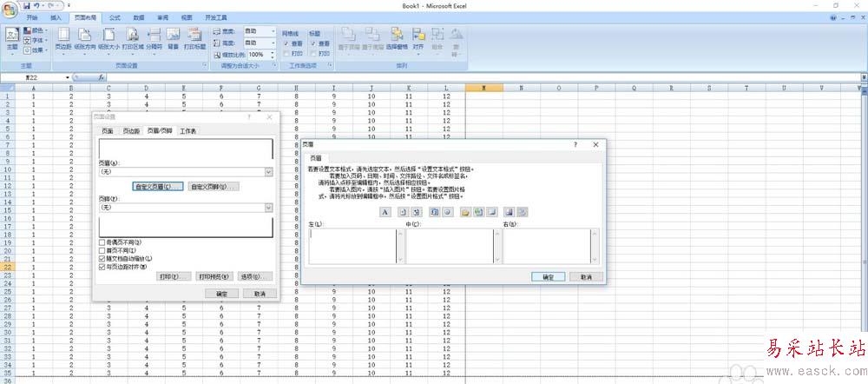Open theme Colors (颜色) dropdown

36,30
